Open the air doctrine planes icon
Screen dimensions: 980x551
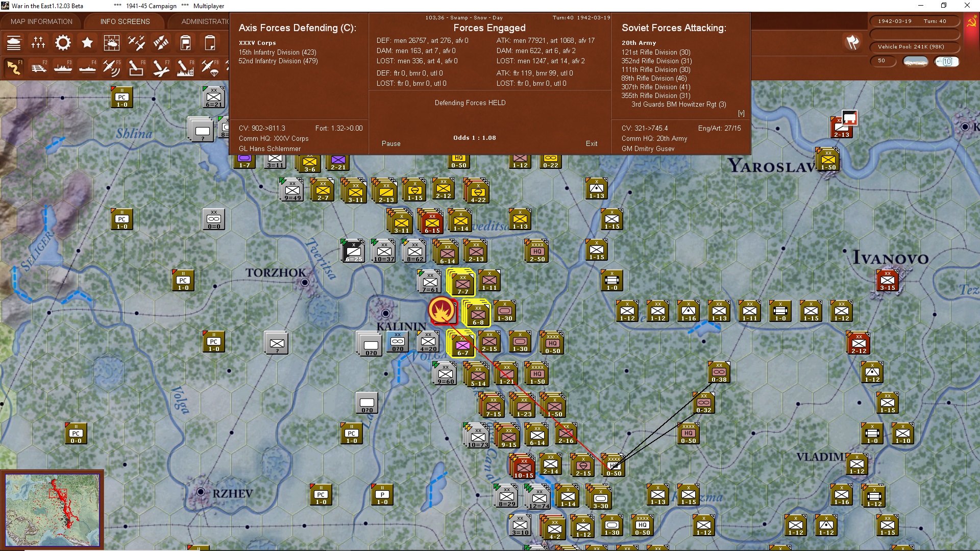click(136, 43)
